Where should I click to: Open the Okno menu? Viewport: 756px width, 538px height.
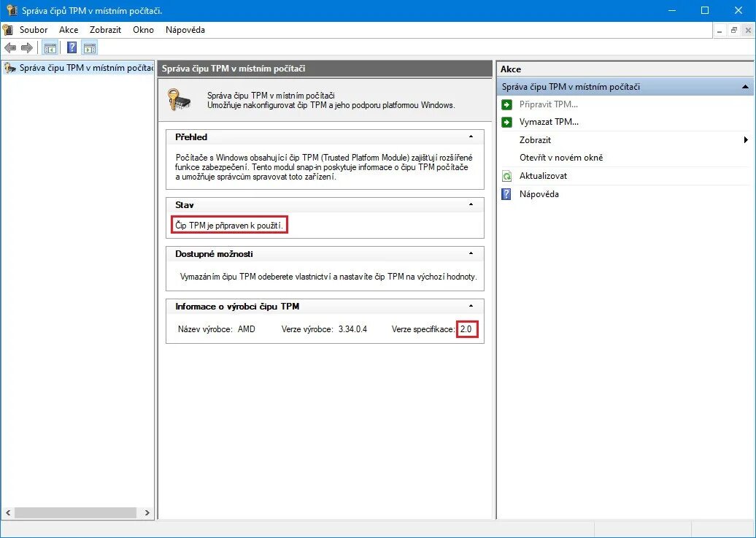tap(143, 30)
